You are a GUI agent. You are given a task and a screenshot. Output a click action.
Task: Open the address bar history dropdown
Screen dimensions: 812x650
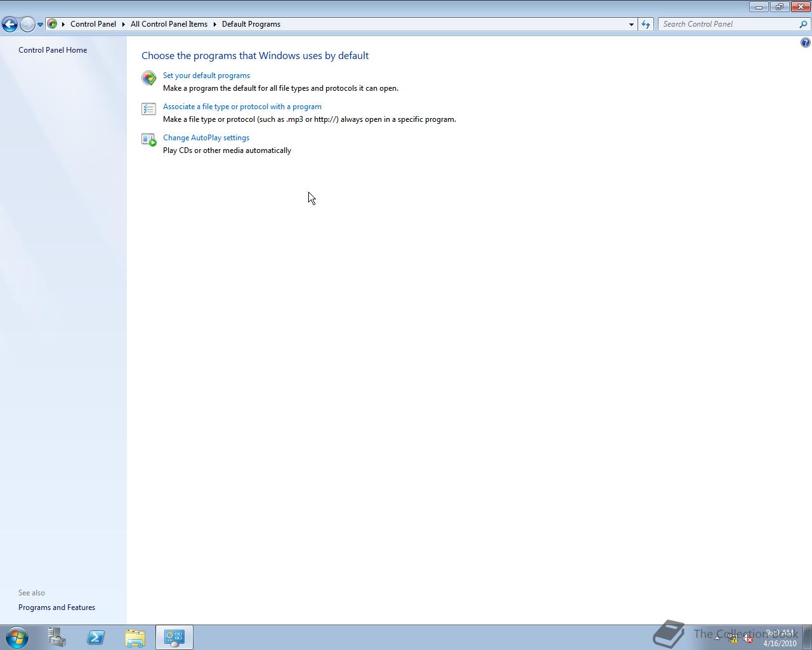tap(631, 24)
